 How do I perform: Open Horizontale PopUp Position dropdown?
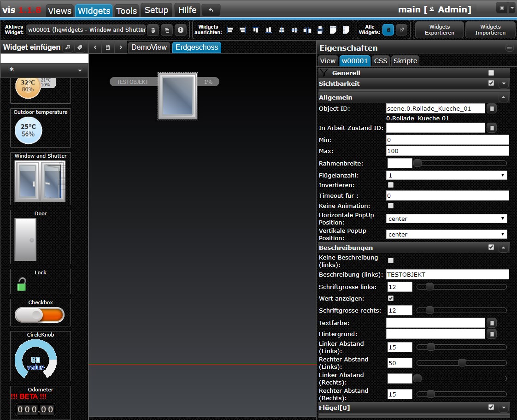point(446,219)
